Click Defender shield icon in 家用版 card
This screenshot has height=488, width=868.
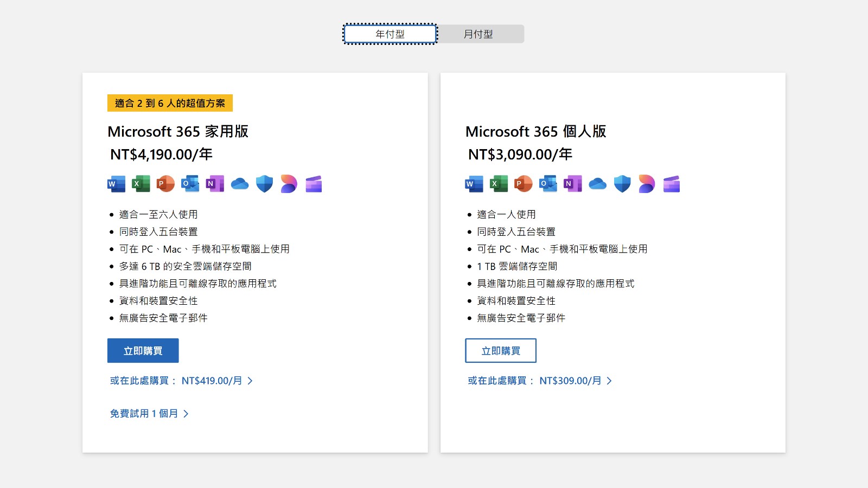tap(264, 184)
